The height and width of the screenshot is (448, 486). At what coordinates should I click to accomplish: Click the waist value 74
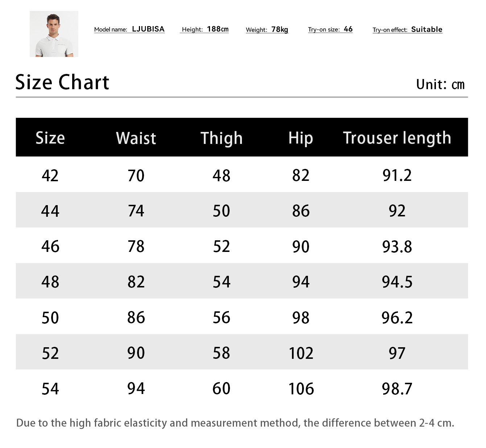pyautogui.click(x=136, y=211)
